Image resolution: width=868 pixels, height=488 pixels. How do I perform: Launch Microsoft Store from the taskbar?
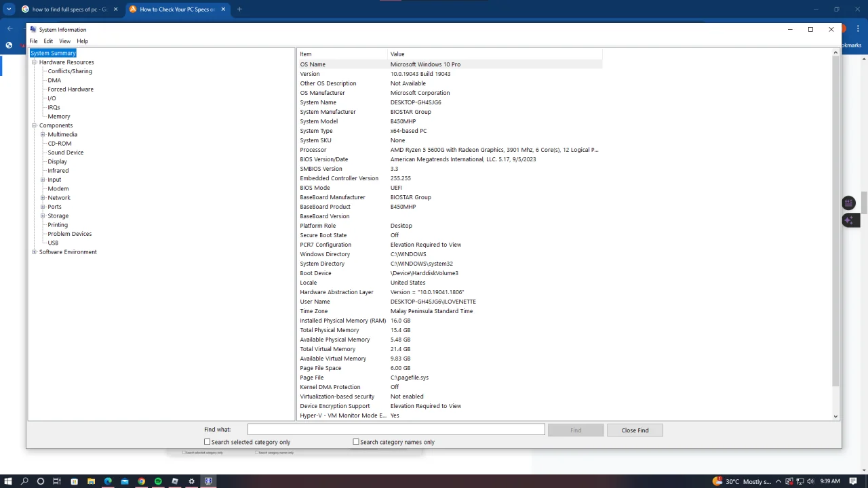(74, 481)
